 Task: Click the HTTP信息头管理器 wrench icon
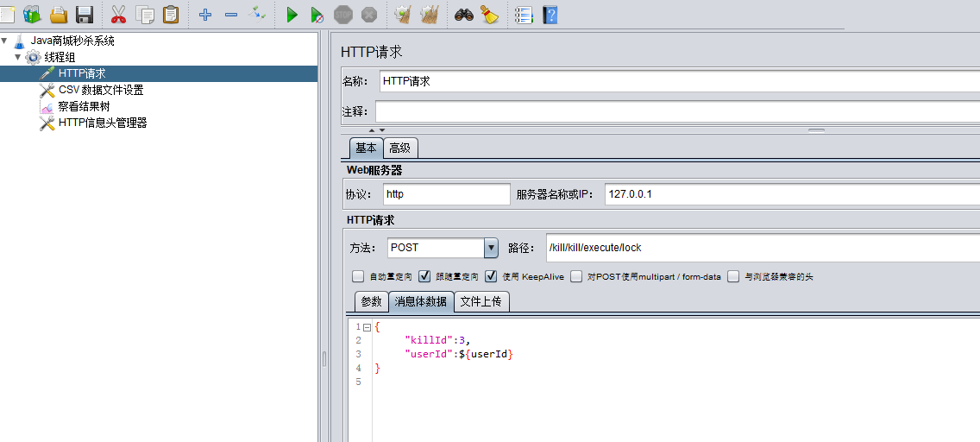tap(47, 123)
